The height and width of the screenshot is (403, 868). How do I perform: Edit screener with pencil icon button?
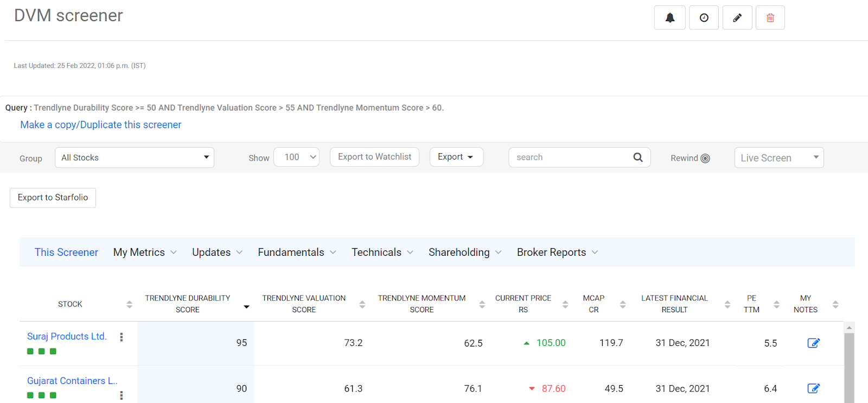click(x=737, y=18)
